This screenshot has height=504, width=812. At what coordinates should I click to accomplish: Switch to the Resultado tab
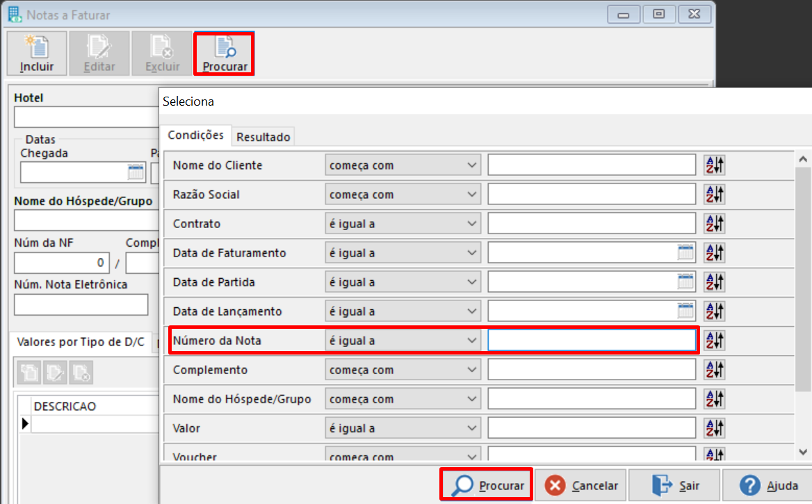[263, 137]
